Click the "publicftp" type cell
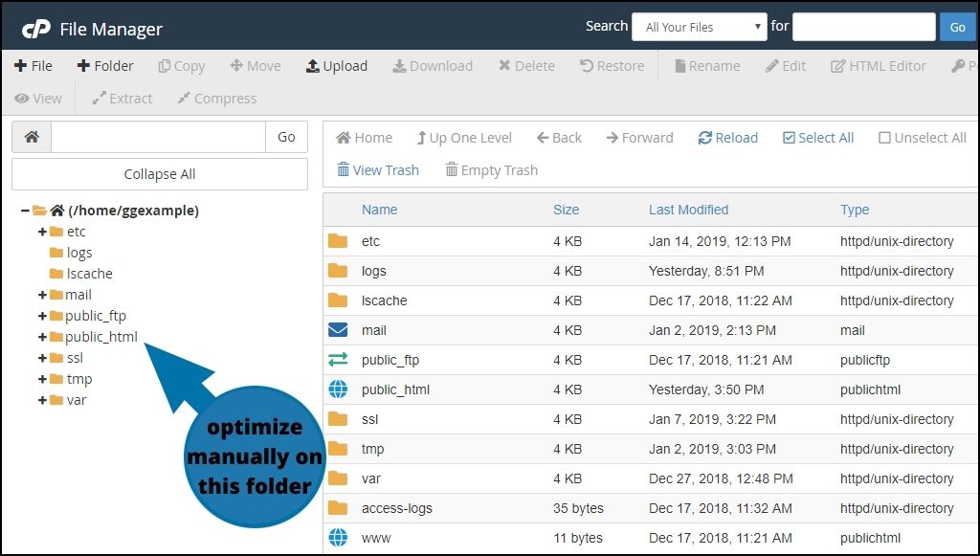980x556 pixels. (x=865, y=360)
